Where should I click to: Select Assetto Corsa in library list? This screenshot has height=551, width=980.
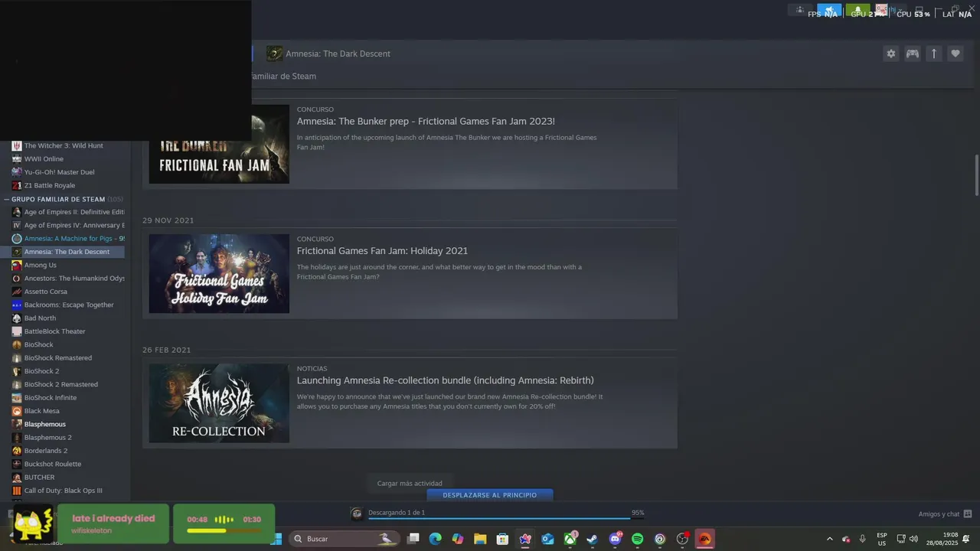coord(45,292)
